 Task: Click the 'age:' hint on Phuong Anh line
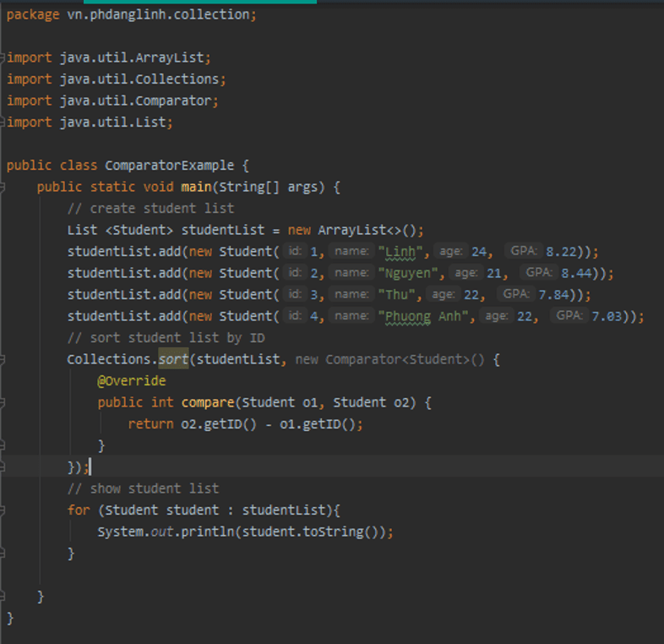(496, 316)
